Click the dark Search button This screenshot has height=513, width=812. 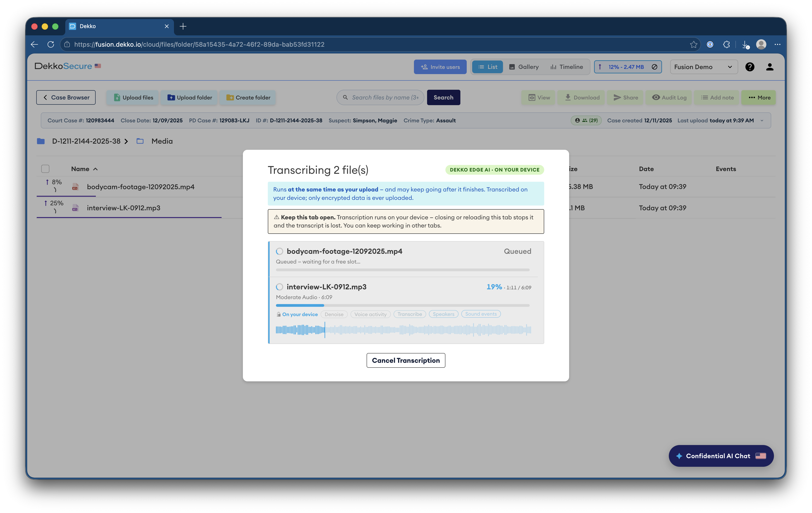click(x=443, y=97)
